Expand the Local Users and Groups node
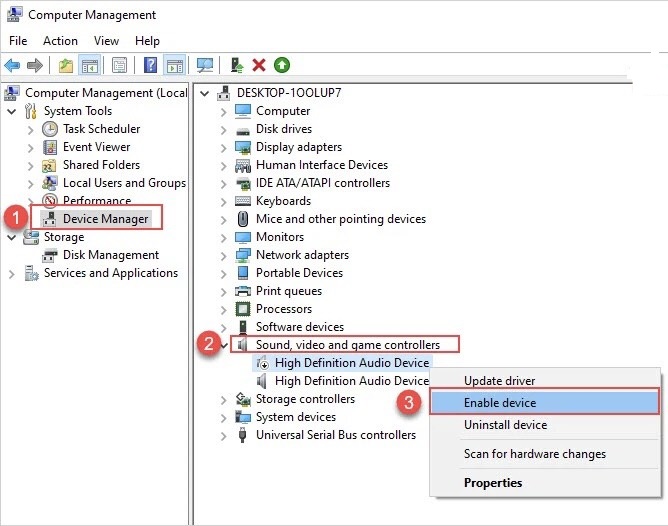The image size is (668, 526). click(30, 184)
